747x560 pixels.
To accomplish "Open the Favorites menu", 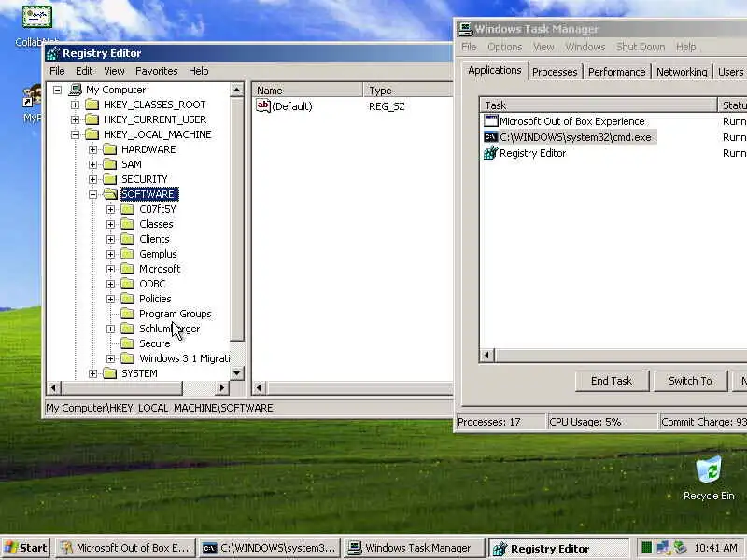I will point(157,71).
